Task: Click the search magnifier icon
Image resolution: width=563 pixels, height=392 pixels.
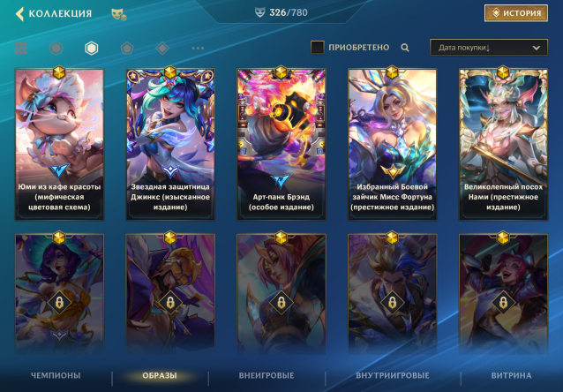Action: tap(405, 48)
